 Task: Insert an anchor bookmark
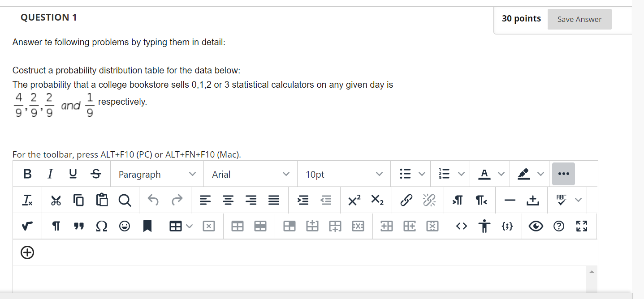147,227
